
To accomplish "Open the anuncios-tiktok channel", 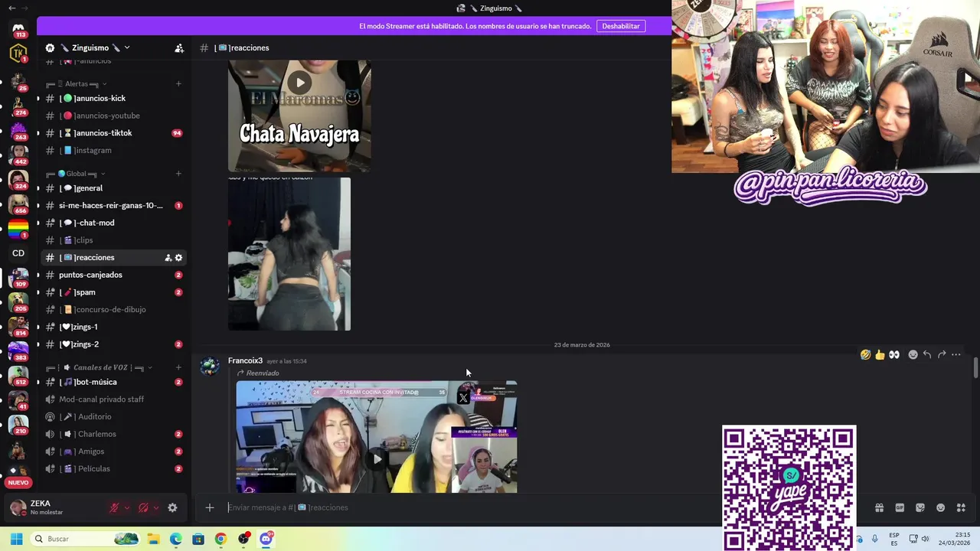I will point(113,133).
